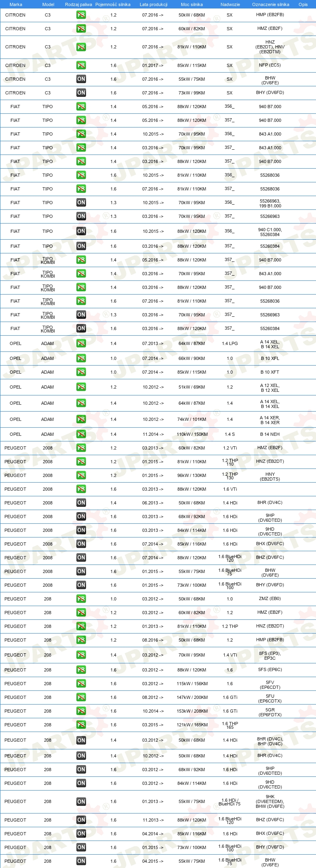Click the 121kW / 165KM power value
The width and height of the screenshot is (316, 868).
192,725
